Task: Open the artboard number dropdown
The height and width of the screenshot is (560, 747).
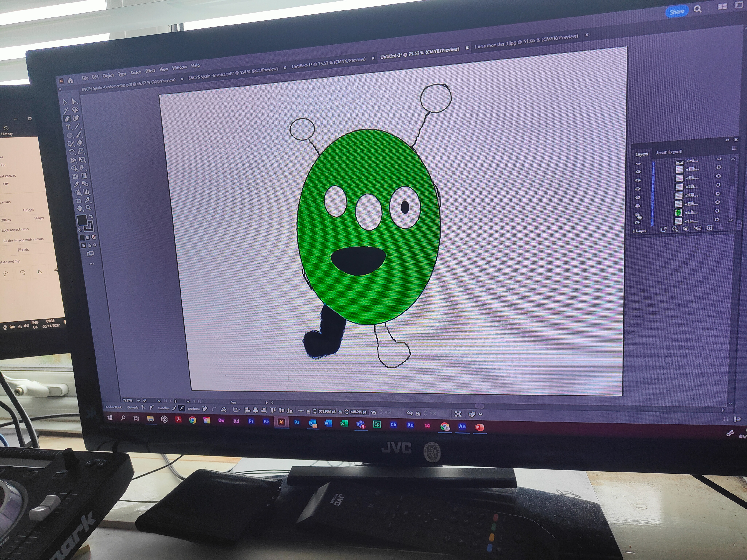Action: 188,401
